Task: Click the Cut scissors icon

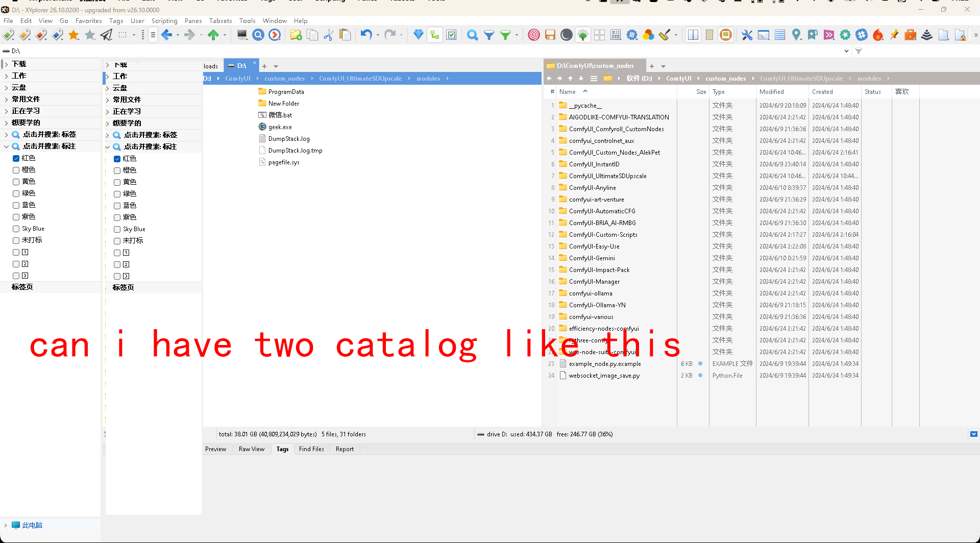Action: (x=328, y=35)
